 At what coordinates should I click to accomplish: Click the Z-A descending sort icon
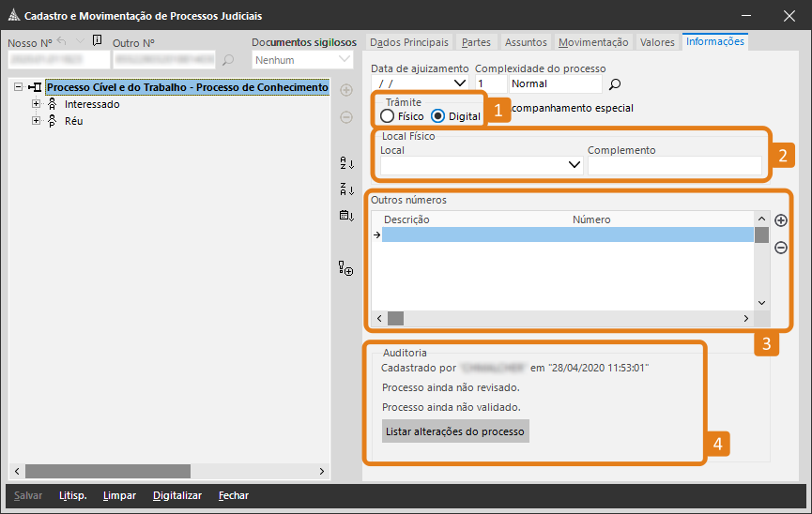pos(346,189)
